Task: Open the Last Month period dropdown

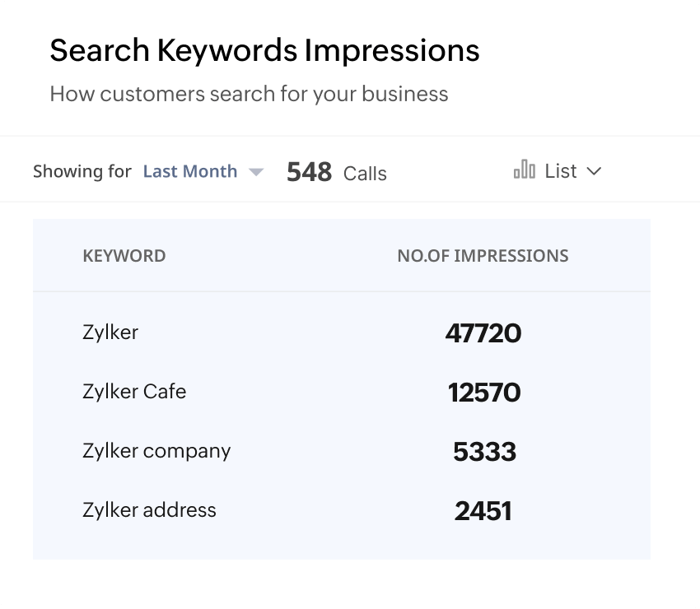Action: (x=190, y=171)
